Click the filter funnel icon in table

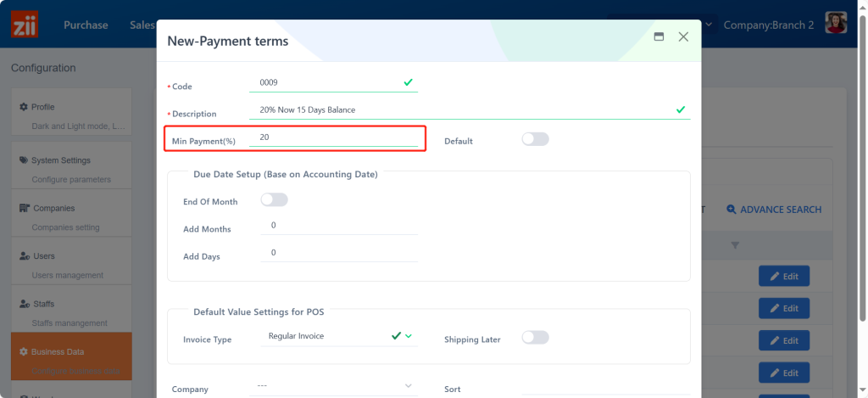click(735, 245)
